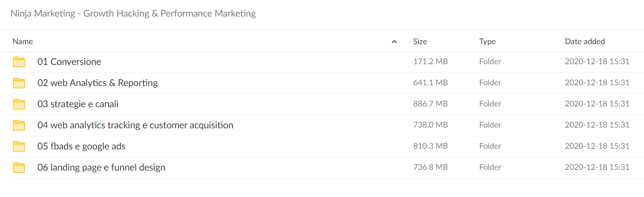Open 02 web Analytics & Reporting folder
The width and height of the screenshot is (644, 197).
pyautogui.click(x=98, y=83)
